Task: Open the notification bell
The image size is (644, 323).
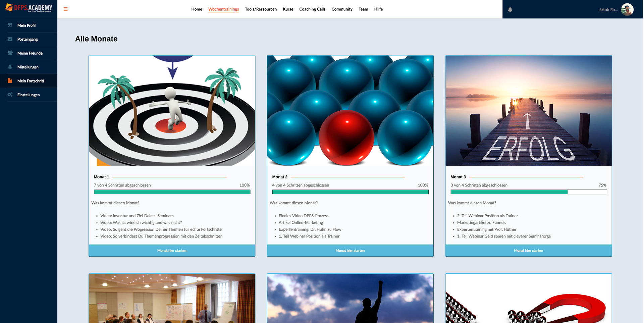Action: tap(510, 9)
